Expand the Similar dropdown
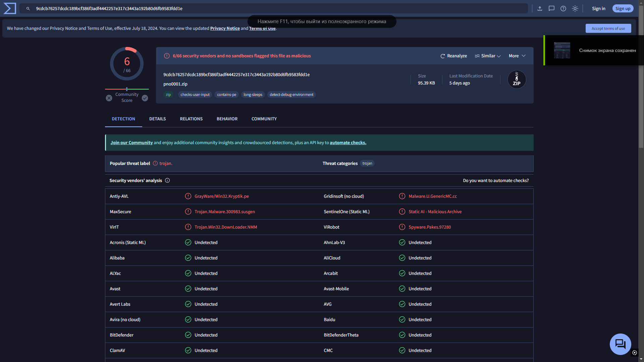This screenshot has width=644, height=362. pos(488,56)
